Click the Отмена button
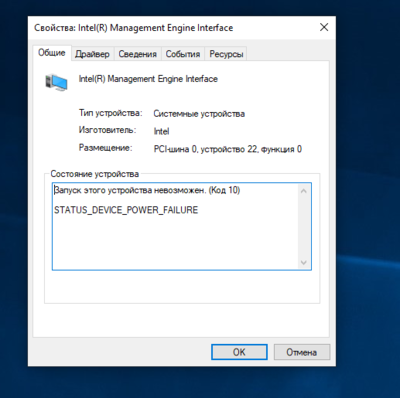Viewport: 400px width, 398px height. 302,352
